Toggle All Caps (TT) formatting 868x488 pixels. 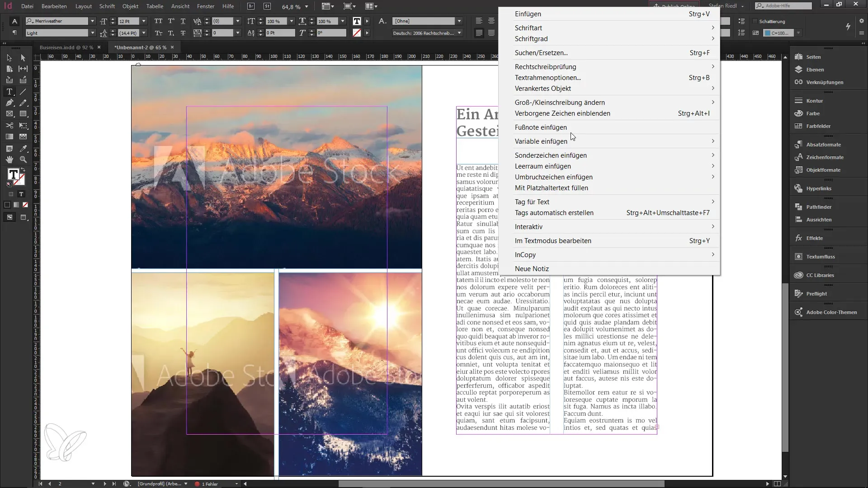point(158,21)
